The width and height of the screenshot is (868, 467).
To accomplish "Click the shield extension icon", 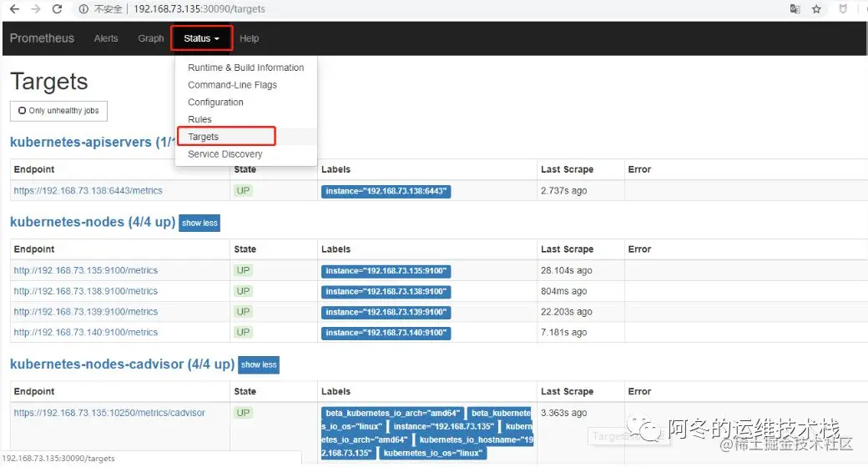I will coord(842,9).
